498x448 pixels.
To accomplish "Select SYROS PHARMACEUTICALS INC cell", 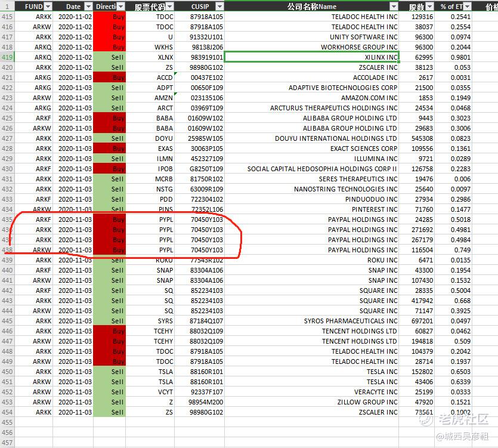I will [311, 321].
